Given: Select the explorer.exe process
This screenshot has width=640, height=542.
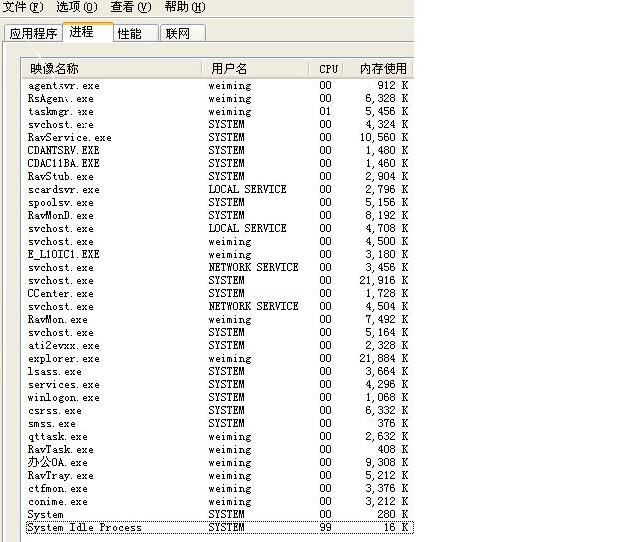Looking at the screenshot, I should [218, 359].
